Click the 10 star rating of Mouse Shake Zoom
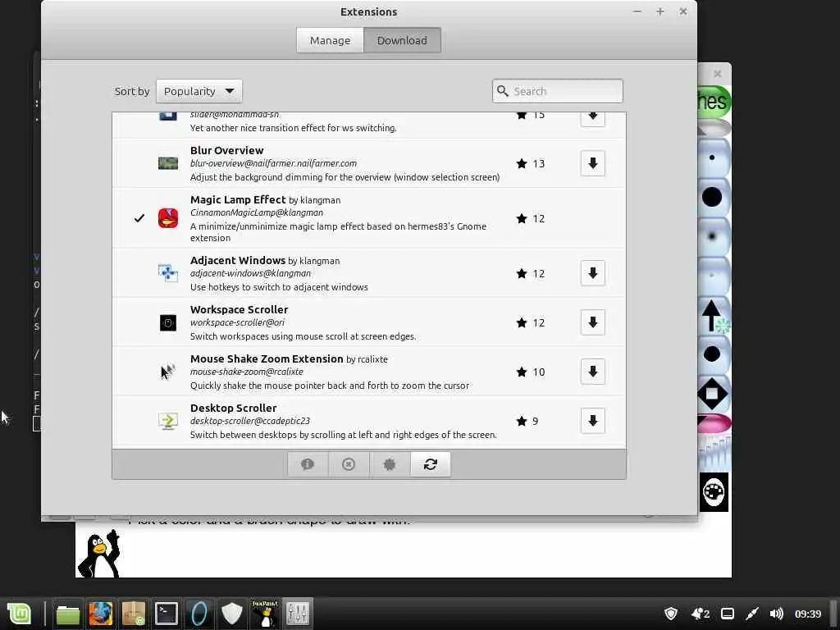The image size is (840, 630). (x=531, y=372)
